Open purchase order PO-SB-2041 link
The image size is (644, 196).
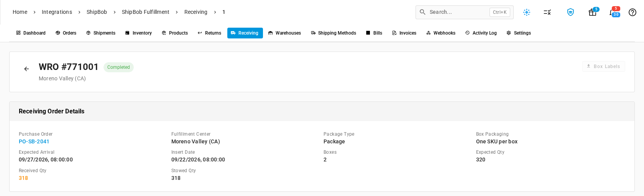[x=34, y=141]
